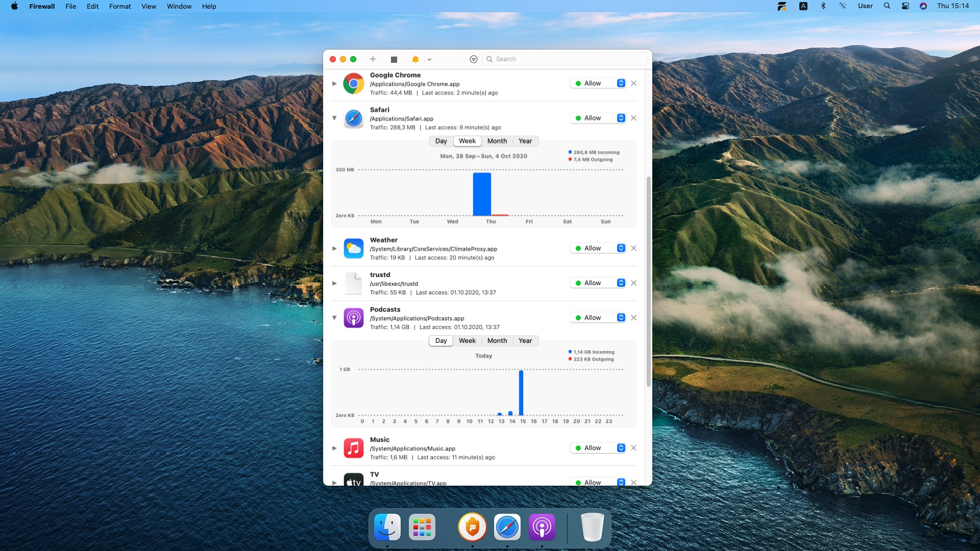980x551 pixels.
Task: Click the trustd file icon
Action: 353,283
